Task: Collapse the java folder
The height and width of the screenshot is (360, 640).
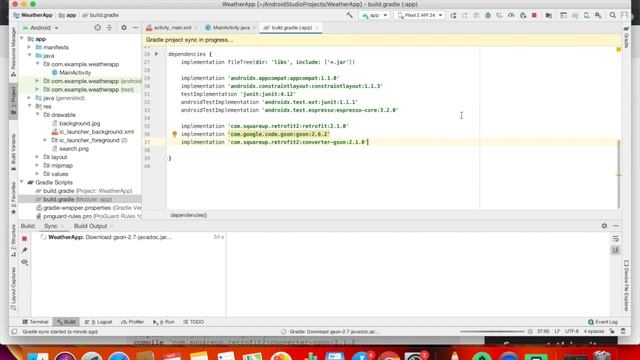Action: pyautogui.click(x=29, y=56)
